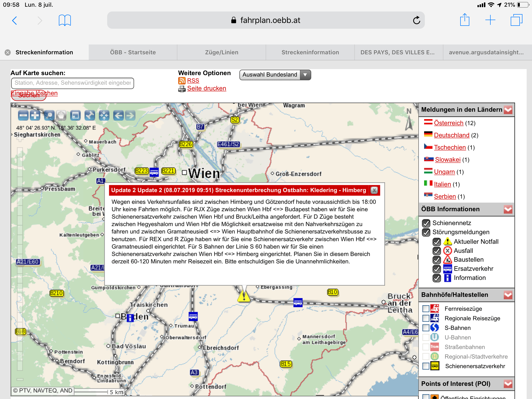The width and height of the screenshot is (532, 399).
Task: Click the Seite drucken link
Action: [x=206, y=89]
